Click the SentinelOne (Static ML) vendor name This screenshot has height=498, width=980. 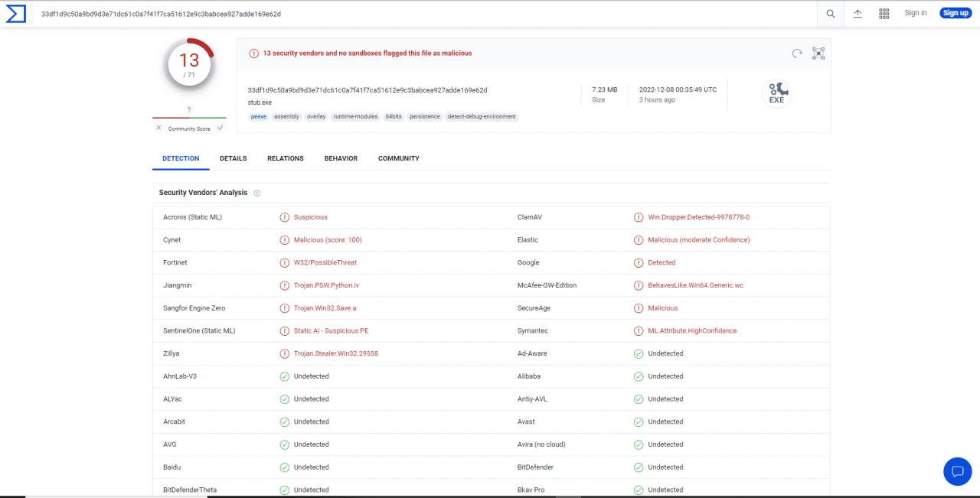(x=199, y=331)
